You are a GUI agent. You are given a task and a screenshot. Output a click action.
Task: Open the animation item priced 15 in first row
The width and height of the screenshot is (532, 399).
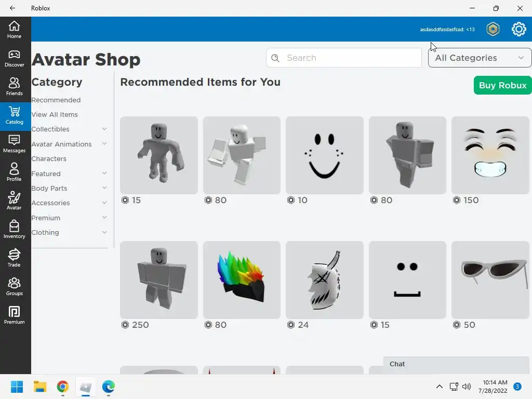pyautogui.click(x=159, y=155)
